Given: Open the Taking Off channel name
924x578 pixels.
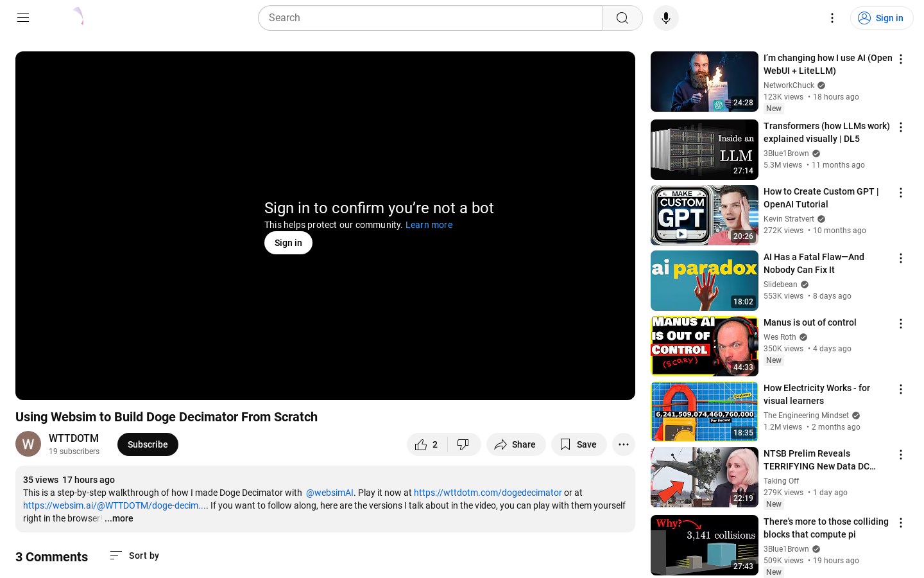Looking at the screenshot, I should [x=781, y=481].
